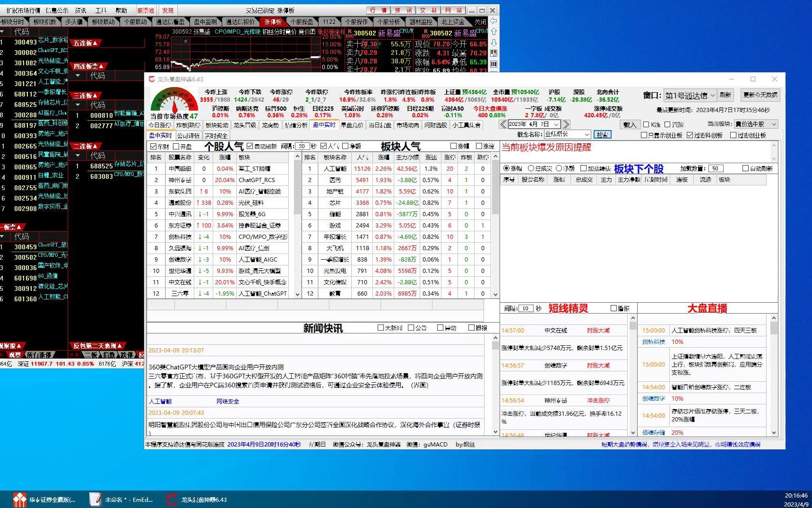Click the 载入 button
The height and width of the screenshot is (508, 812).
click(630, 124)
